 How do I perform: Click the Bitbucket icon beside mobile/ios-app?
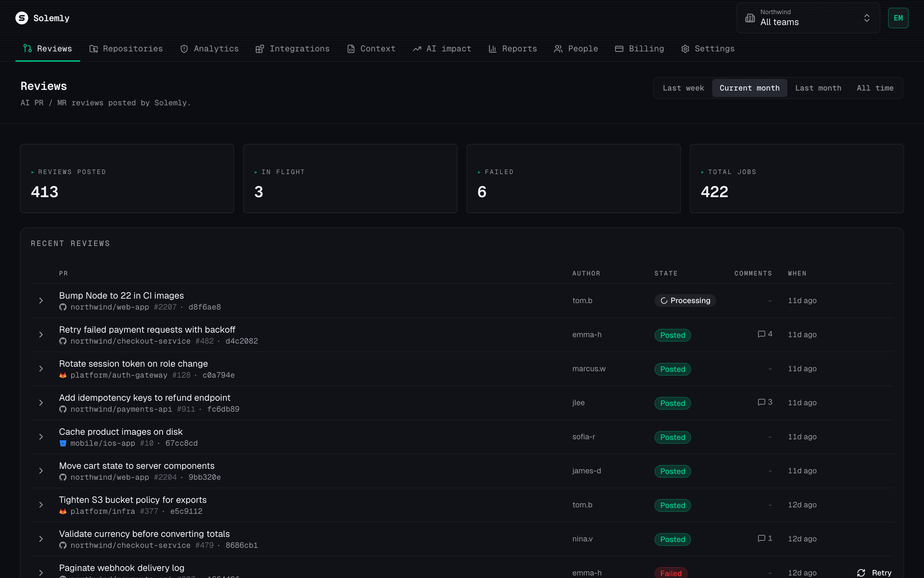pos(63,443)
